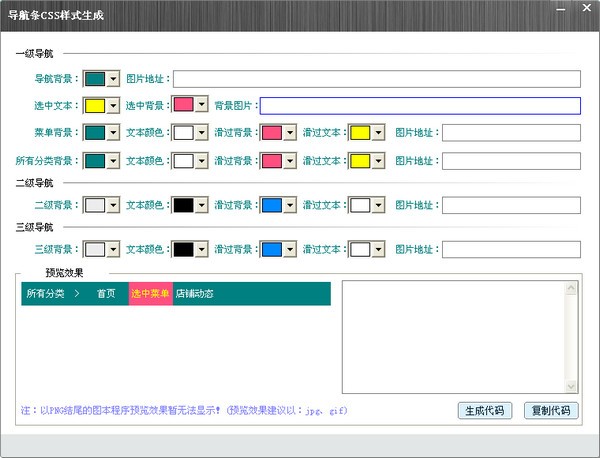This screenshot has height=458, width=600.
Task: Click the 选中菜单 item in preview bar
Action: point(150,294)
